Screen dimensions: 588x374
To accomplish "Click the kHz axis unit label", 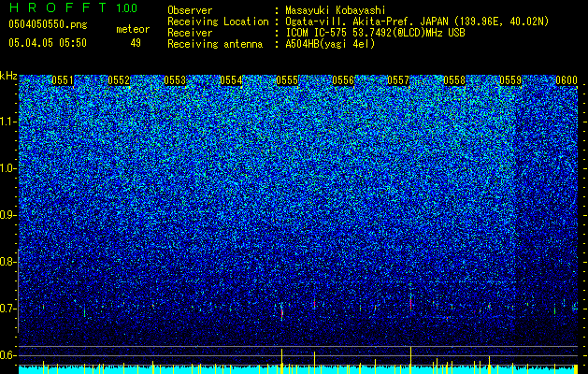I will point(8,76).
